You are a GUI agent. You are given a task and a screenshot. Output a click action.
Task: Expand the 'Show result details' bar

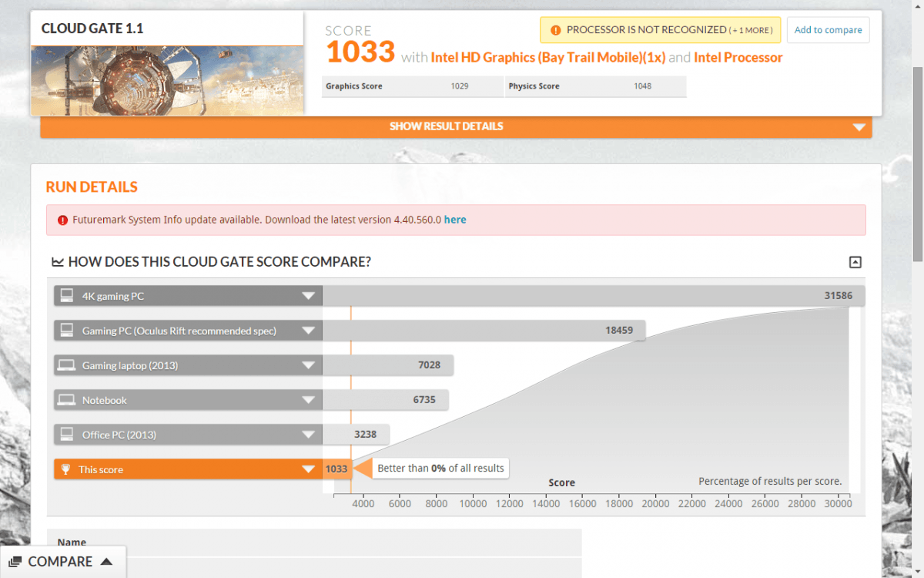coord(456,126)
